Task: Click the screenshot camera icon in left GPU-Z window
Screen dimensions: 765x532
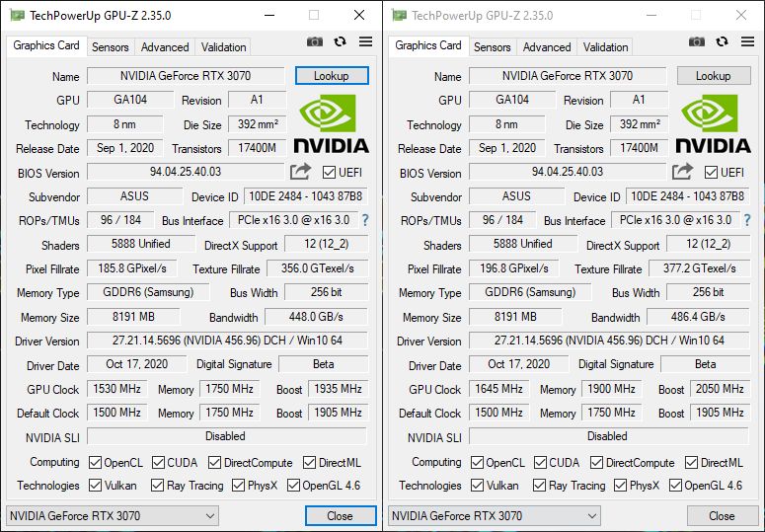Action: (315, 41)
